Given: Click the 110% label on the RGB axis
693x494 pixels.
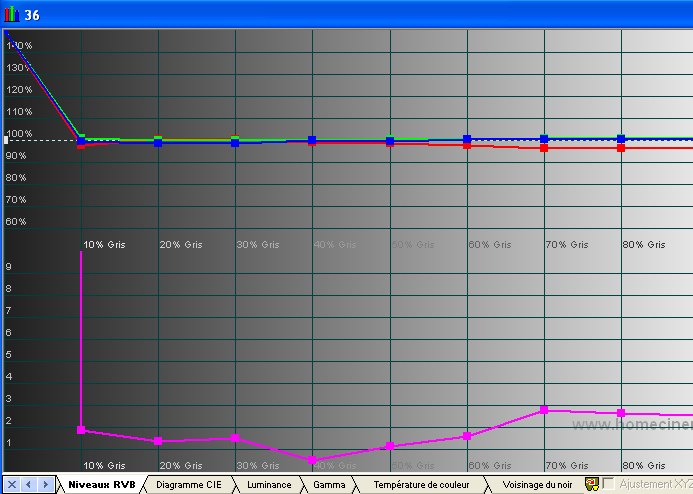Looking at the screenshot, I should pos(19,112).
